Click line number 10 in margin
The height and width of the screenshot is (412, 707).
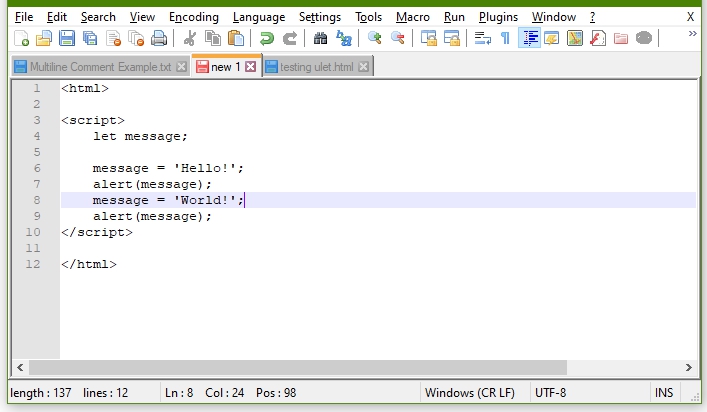(x=32, y=232)
